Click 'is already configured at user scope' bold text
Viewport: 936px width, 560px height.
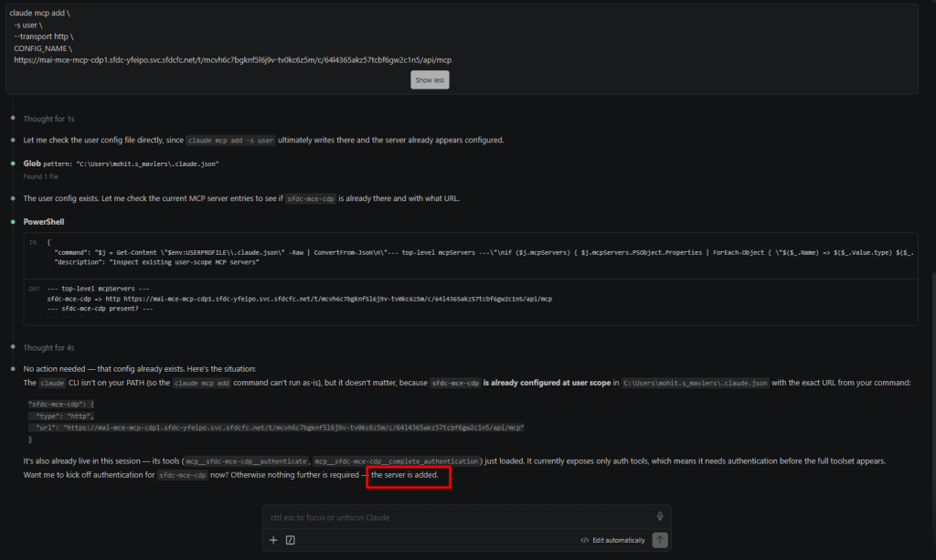click(547, 383)
